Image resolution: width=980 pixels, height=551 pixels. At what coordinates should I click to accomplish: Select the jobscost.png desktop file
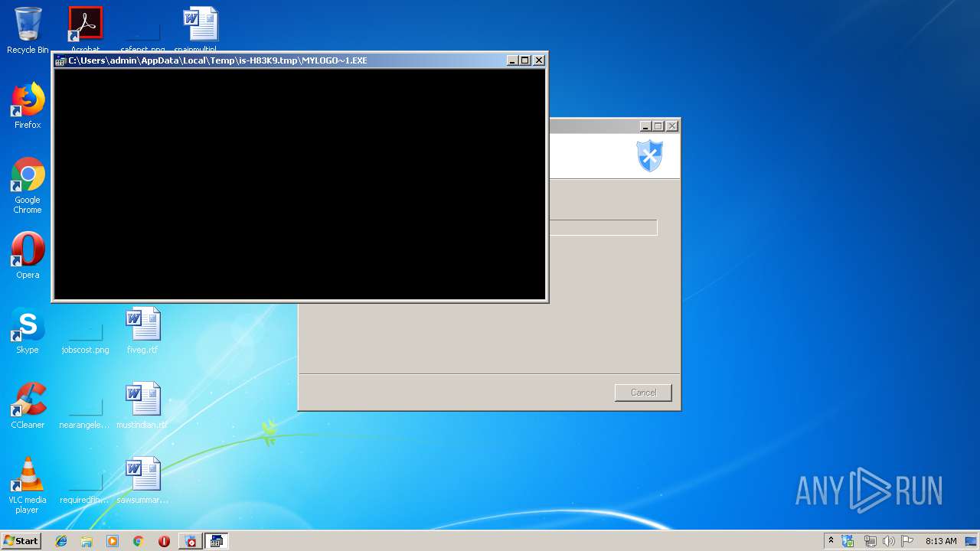pyautogui.click(x=85, y=335)
